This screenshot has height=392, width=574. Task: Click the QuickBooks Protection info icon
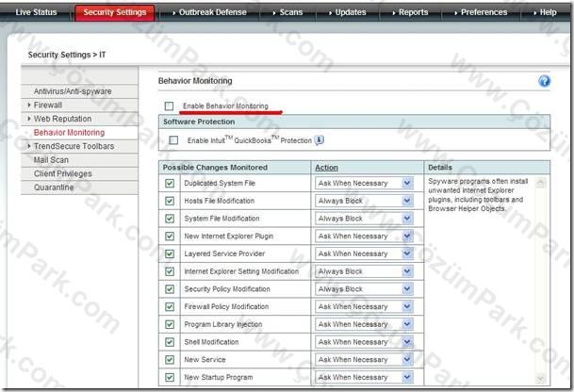pyautogui.click(x=320, y=140)
